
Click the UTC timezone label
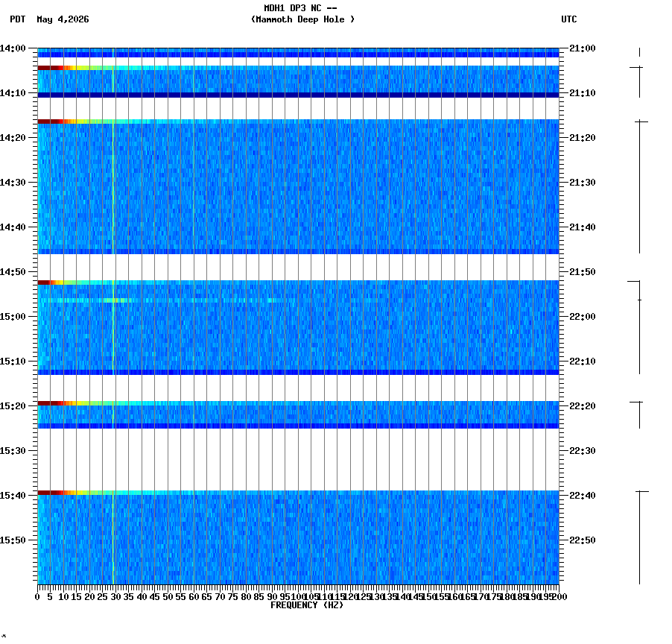(x=569, y=19)
